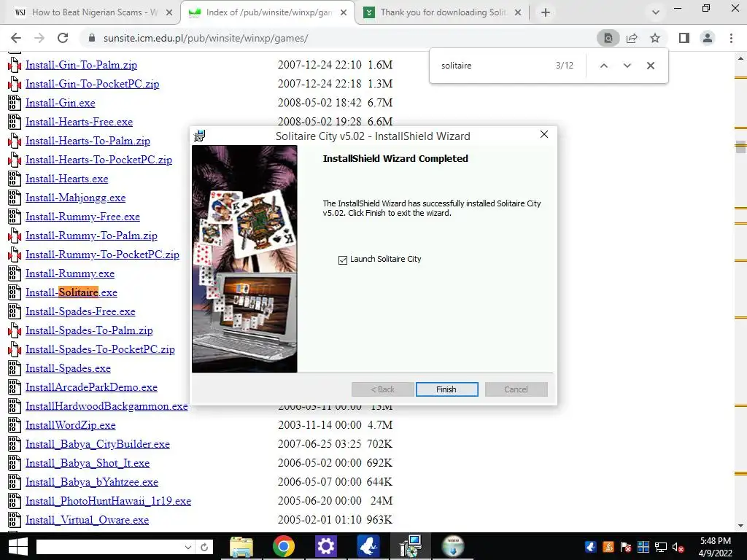Go forward with browser forward arrow

pos(39,38)
